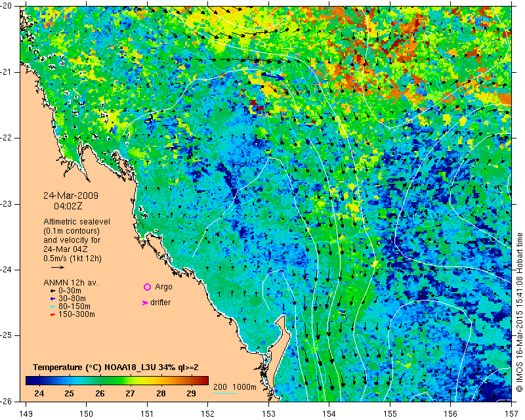Click the magenta Argo circle legend symbol

(x=147, y=287)
